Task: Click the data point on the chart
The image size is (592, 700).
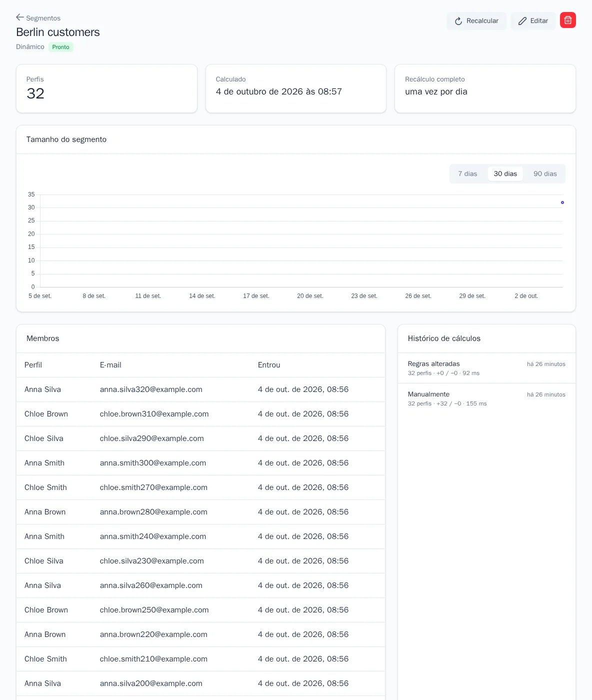Action: [562, 202]
